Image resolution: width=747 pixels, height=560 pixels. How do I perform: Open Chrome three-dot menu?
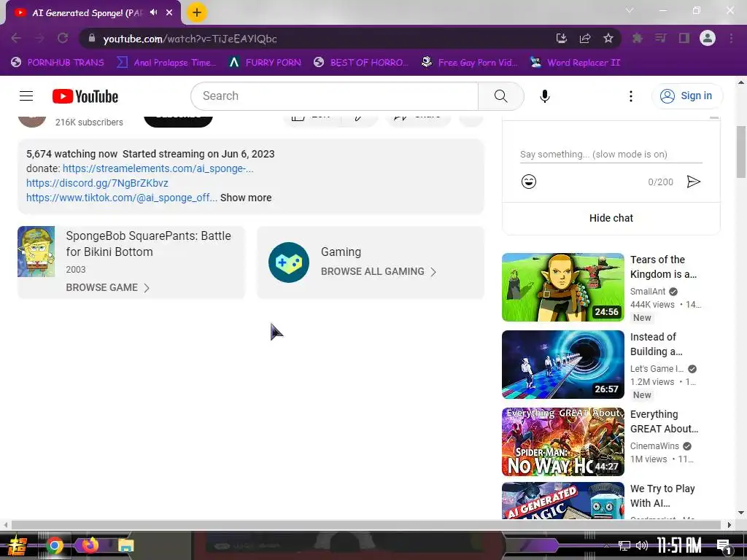pyautogui.click(x=731, y=38)
